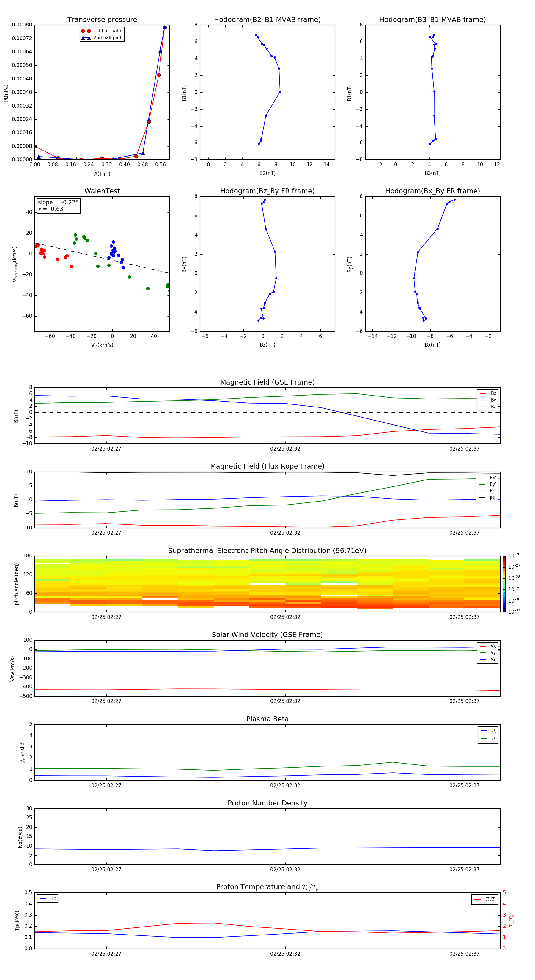Select the "Np(#/cc)" axis label
This screenshot has height=980, width=535.
point(20,837)
